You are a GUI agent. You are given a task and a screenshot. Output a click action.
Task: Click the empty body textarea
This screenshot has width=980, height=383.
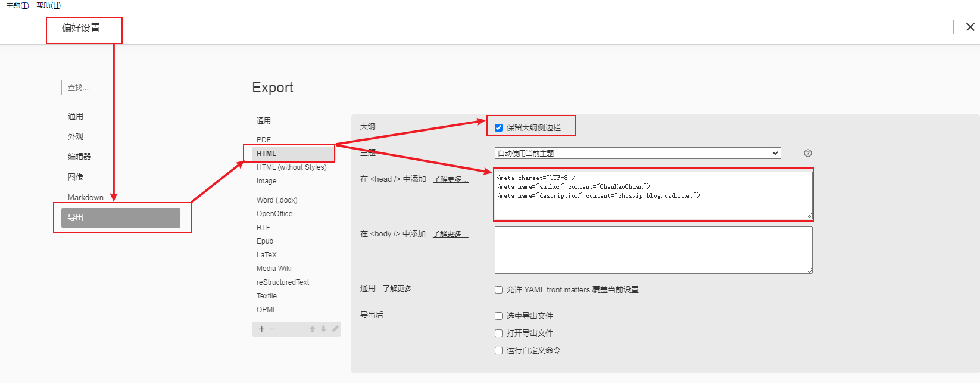click(654, 250)
